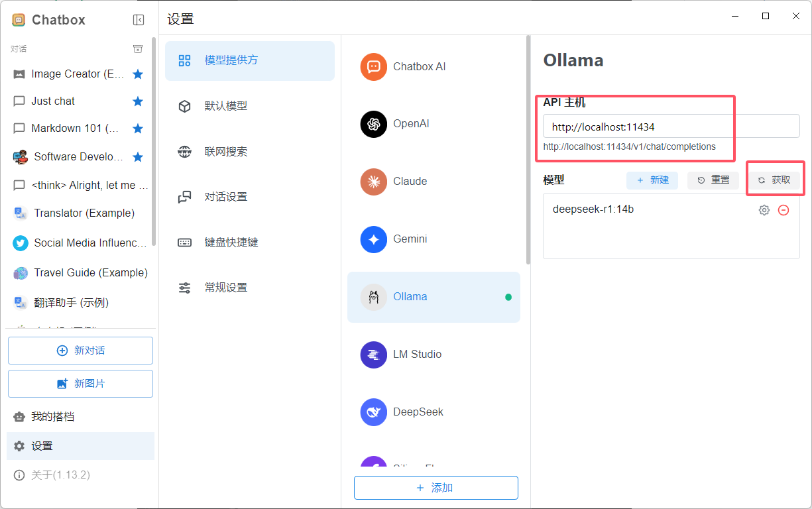Start a new chat with 新对话 button
Viewport: 812px width, 509px height.
[80, 351]
